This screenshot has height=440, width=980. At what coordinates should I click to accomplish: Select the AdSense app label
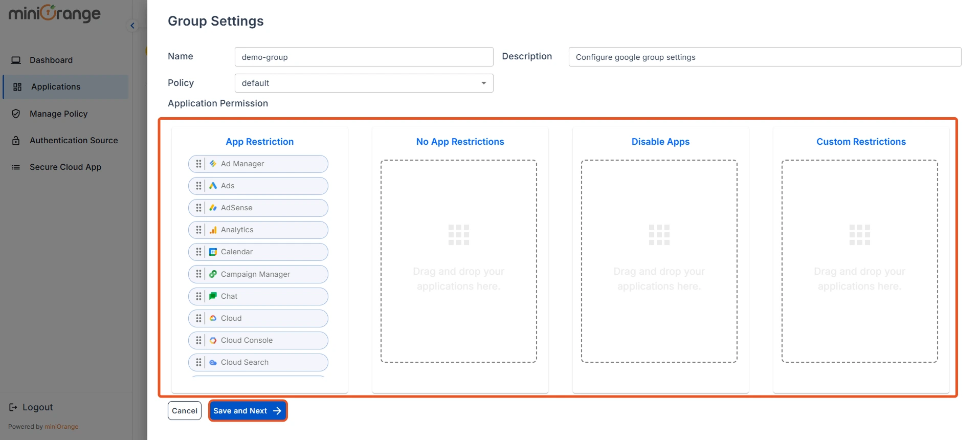[x=237, y=208]
